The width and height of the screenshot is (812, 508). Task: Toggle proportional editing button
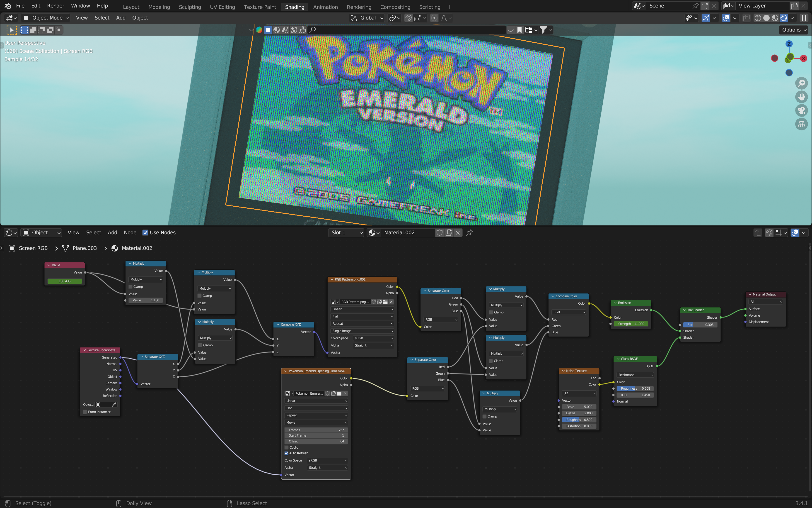click(434, 18)
